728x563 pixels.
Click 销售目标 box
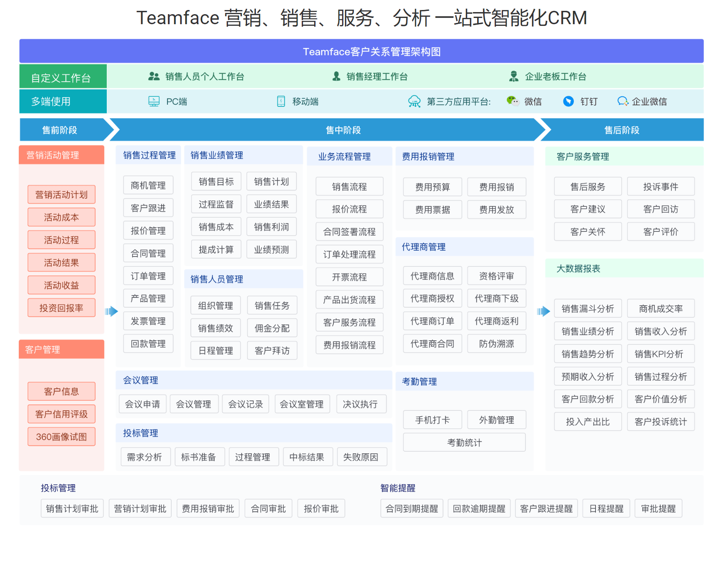coord(216,181)
